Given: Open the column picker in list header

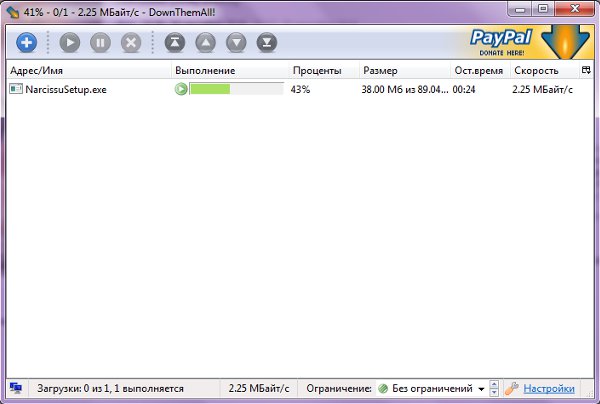Looking at the screenshot, I should pos(586,71).
